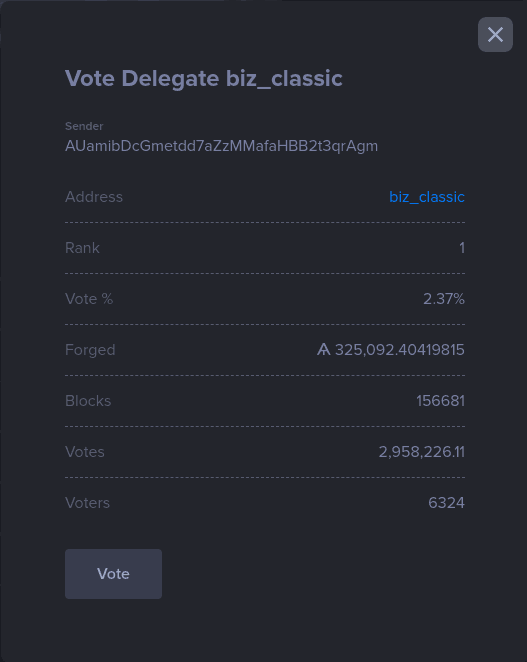The width and height of the screenshot is (527, 662).
Task: Select the voters count 6324
Action: [446, 503]
